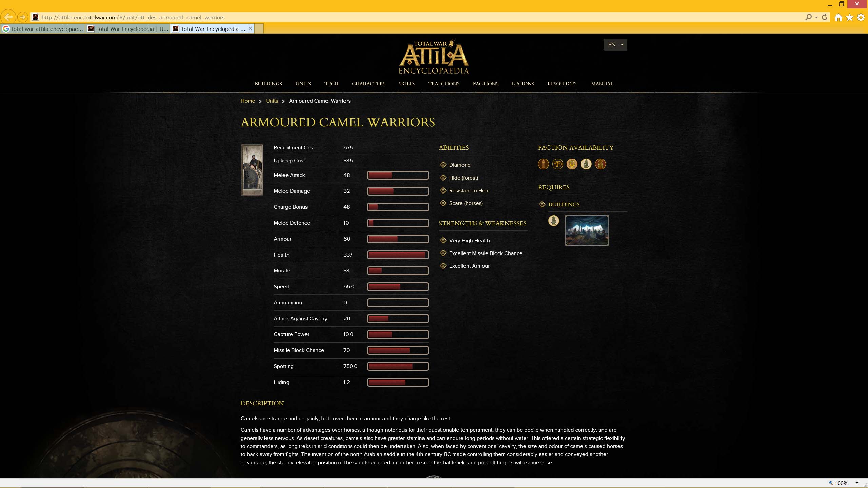Open favorites star icon
The height and width of the screenshot is (488, 868).
850,17
